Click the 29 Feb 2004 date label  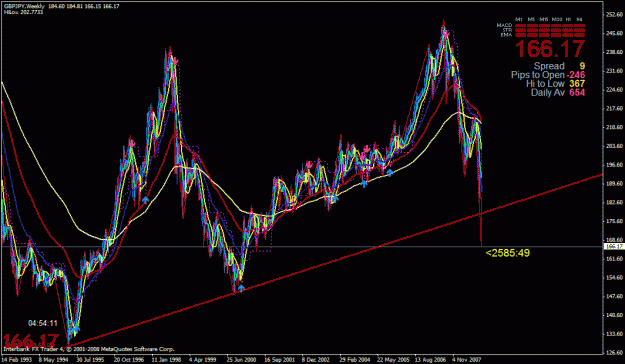(354, 359)
